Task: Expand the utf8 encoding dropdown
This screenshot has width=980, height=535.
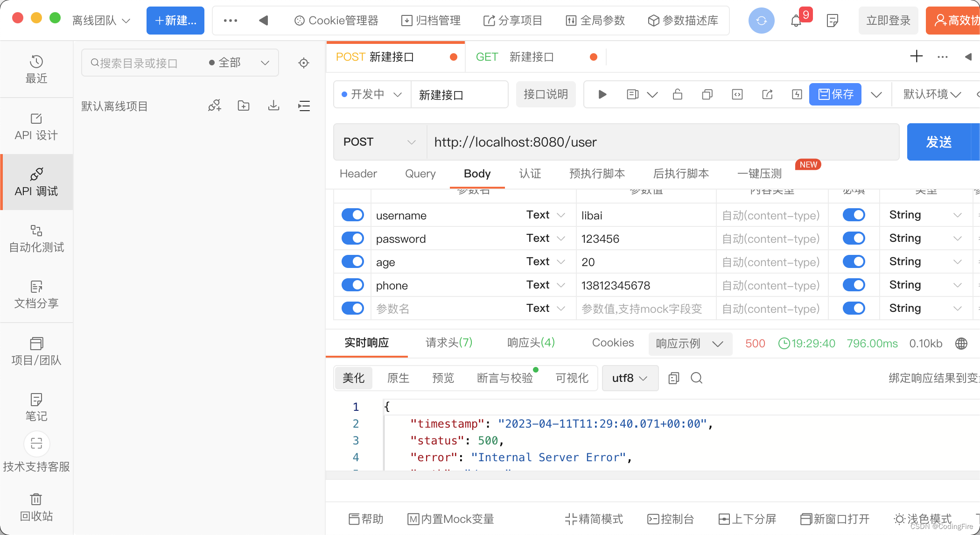Action: click(630, 378)
